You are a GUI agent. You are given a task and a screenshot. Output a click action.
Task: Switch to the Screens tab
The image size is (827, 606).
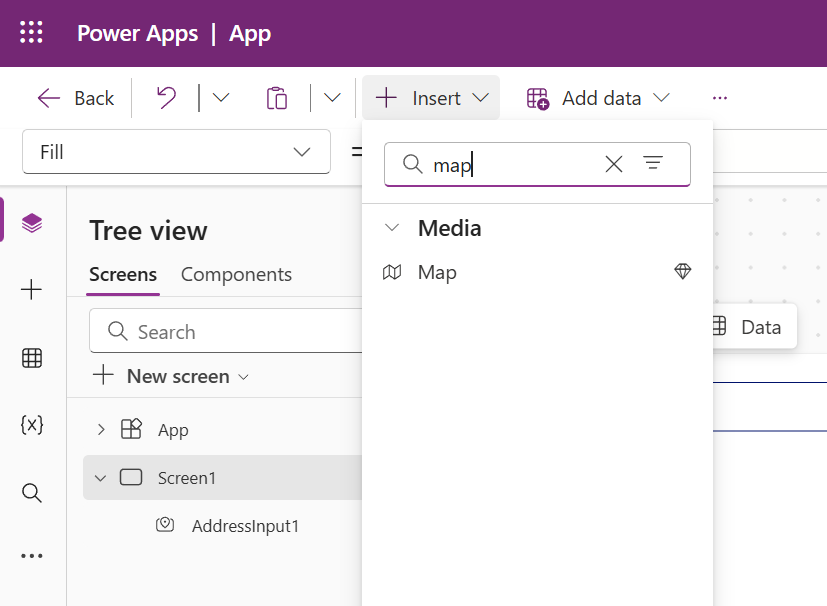tap(123, 274)
